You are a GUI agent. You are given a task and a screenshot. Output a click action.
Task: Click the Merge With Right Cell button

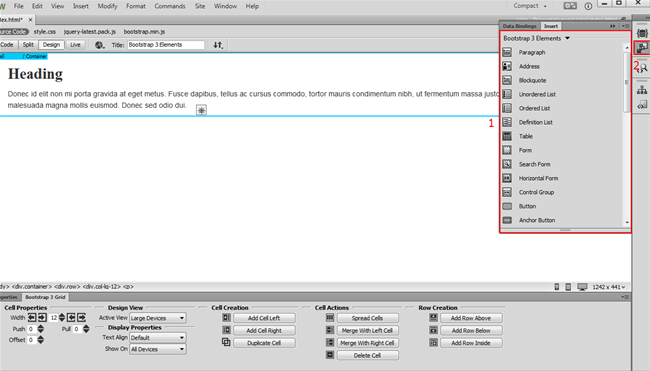point(367,343)
